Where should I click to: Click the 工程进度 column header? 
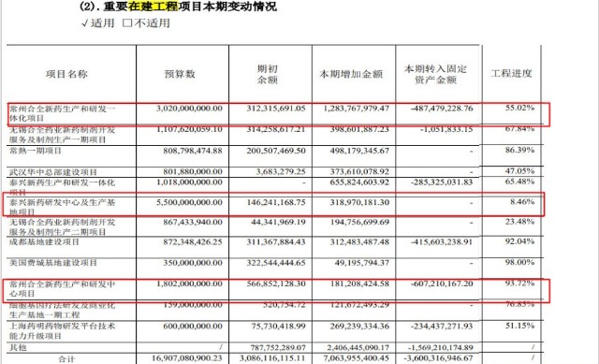coord(511,73)
